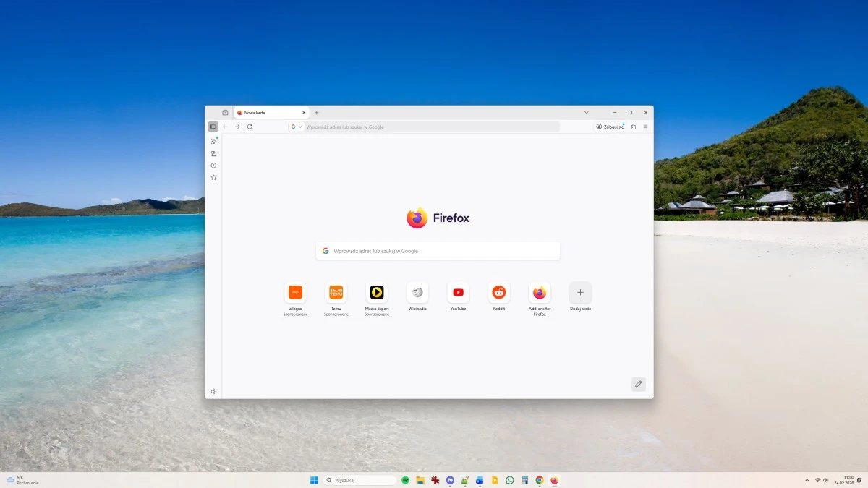
Task: Click the Zaloguj się button
Action: point(608,127)
